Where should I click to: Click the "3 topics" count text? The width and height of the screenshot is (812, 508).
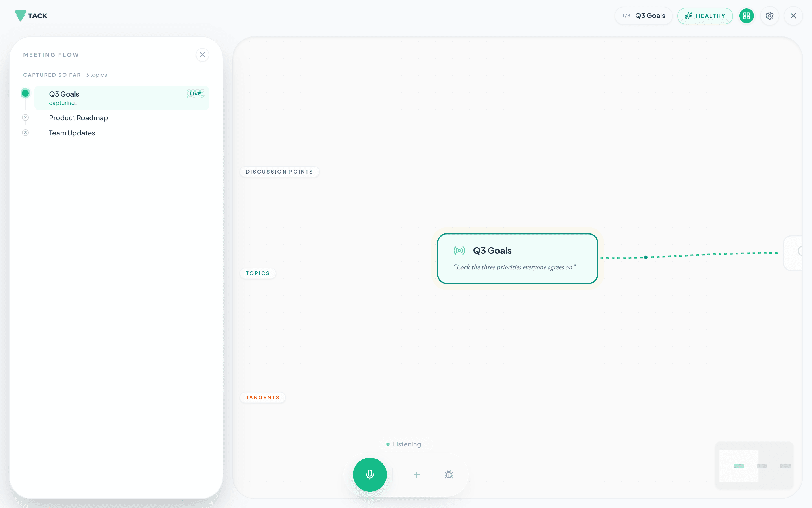pyautogui.click(x=96, y=75)
